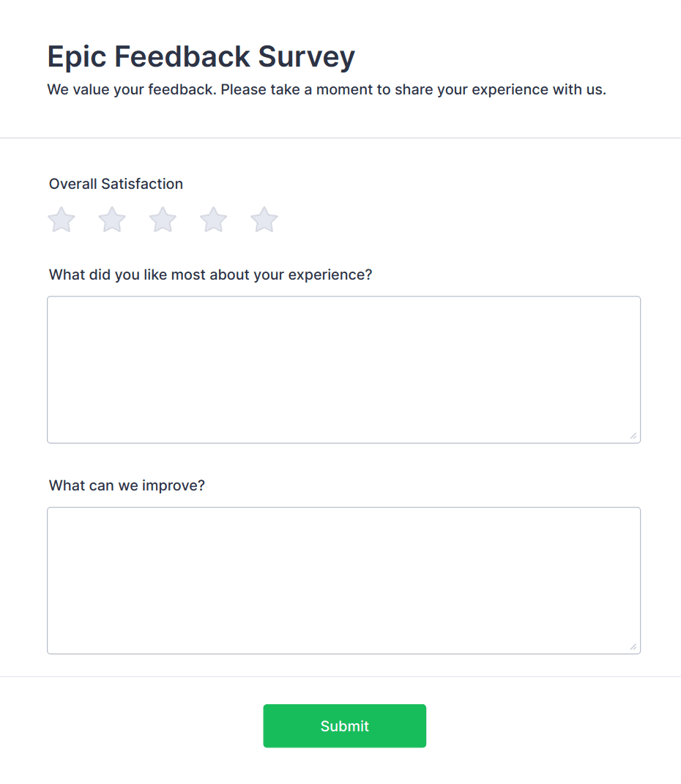Click the resize grip on the improvement textarea

tap(633, 646)
